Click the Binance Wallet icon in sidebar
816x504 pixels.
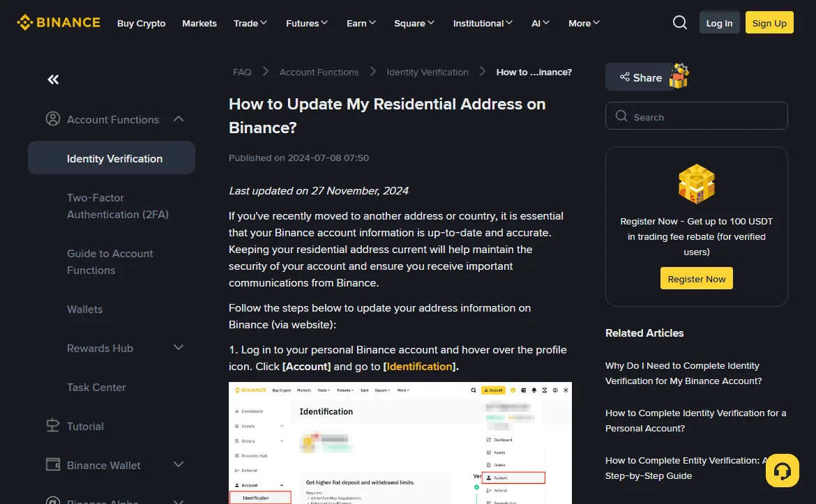pos(52,464)
